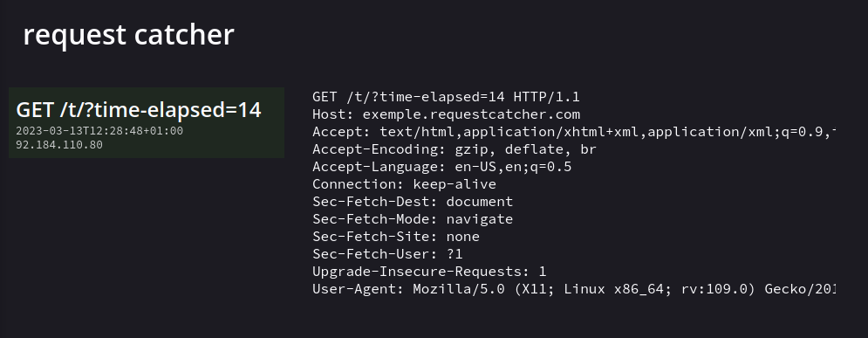Click the IP address 92.184.110.80
Screen dimensions: 868x338
pos(59,145)
